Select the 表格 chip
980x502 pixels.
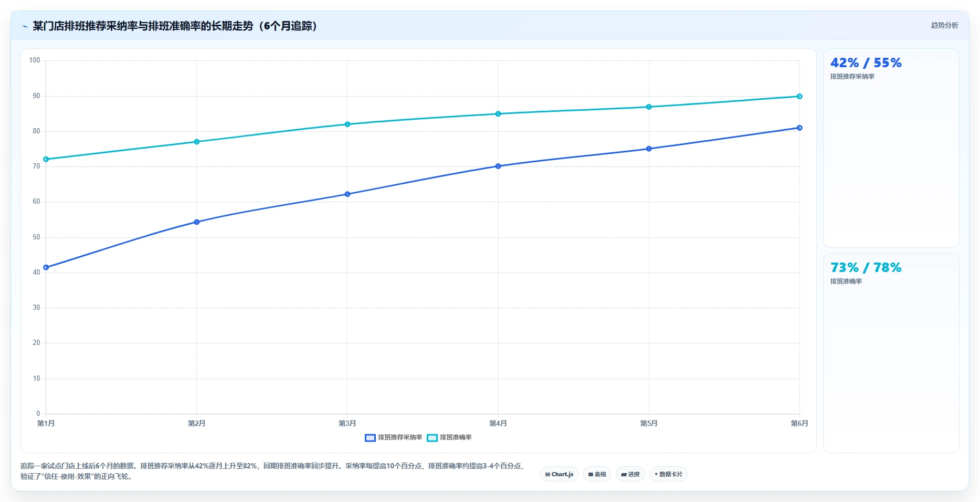tap(597, 474)
